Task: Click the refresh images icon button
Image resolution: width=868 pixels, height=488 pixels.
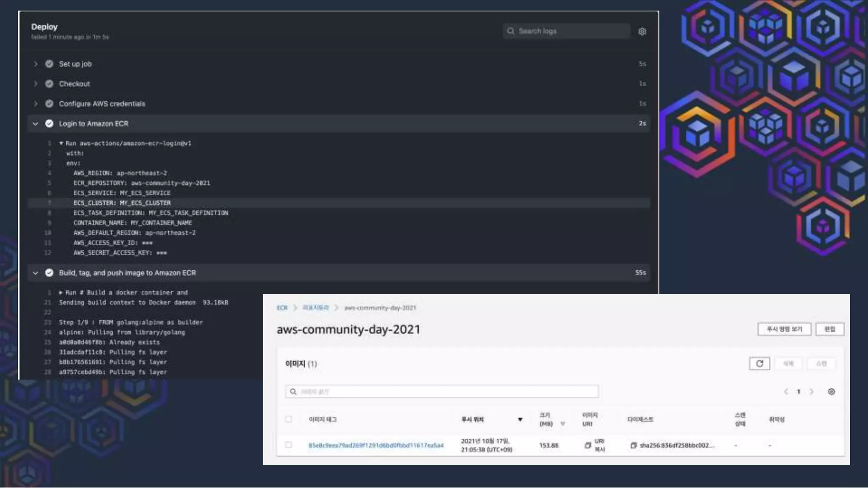Action: (x=759, y=363)
